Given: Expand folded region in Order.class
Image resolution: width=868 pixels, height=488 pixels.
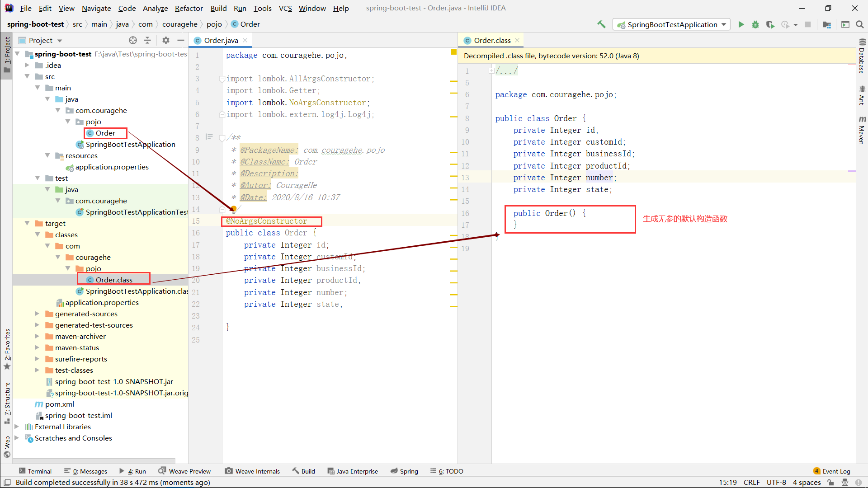Looking at the screenshot, I should tap(491, 70).
